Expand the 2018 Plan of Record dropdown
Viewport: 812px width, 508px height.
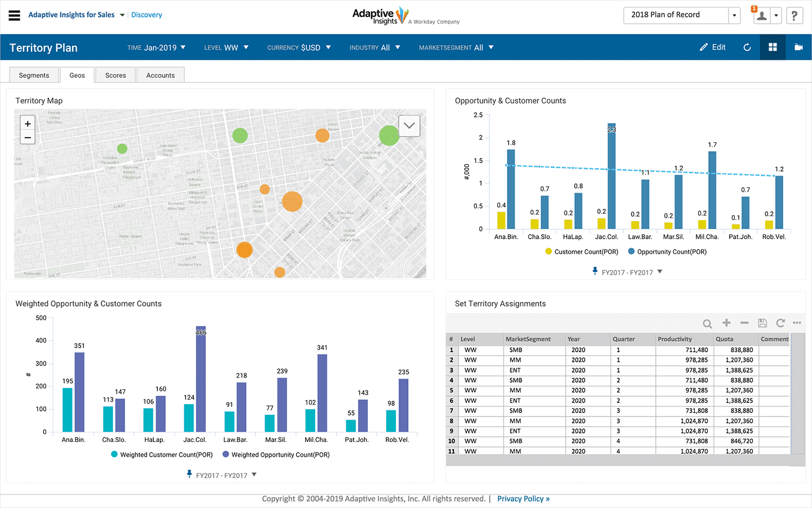(734, 15)
